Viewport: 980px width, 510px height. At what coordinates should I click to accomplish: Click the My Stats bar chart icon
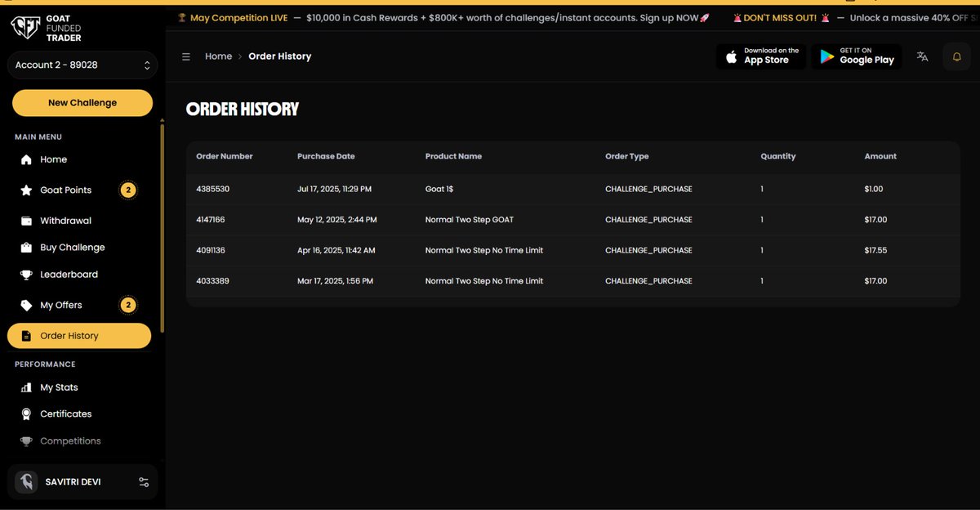point(26,387)
